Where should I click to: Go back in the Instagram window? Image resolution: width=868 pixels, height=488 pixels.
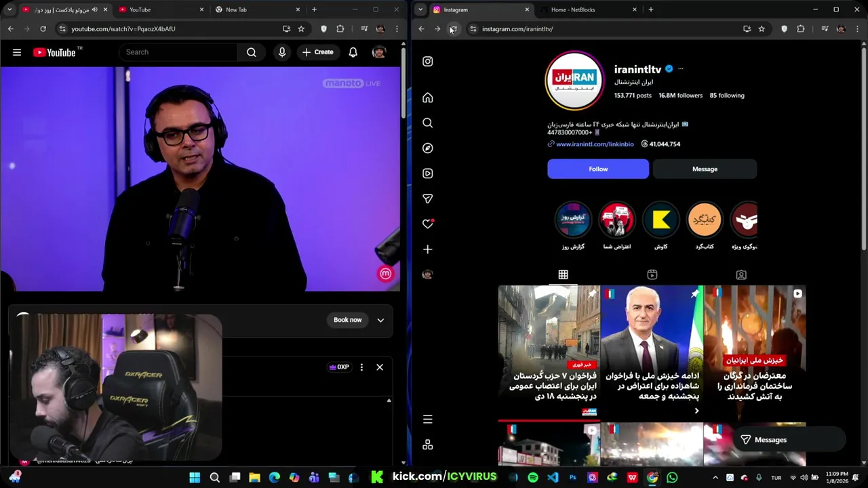click(x=421, y=29)
